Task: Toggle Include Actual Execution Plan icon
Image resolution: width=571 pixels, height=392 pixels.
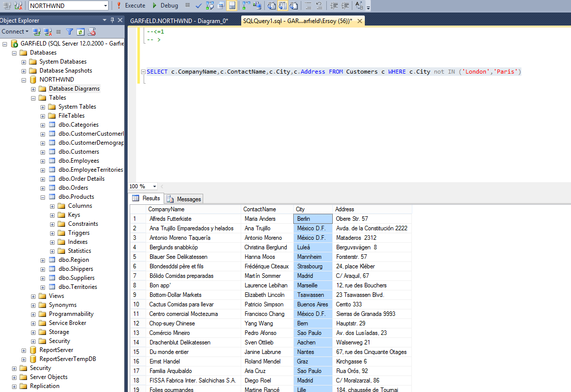Action: point(247,6)
